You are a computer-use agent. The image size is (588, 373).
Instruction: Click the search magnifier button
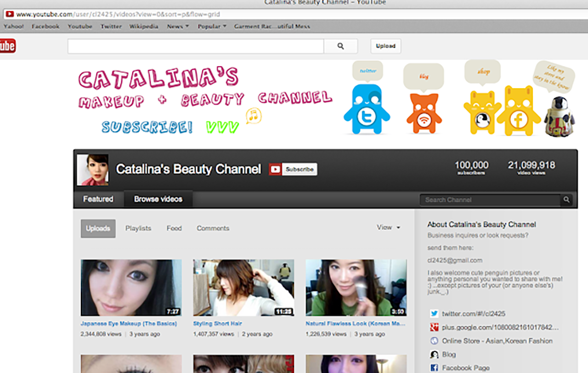click(x=340, y=46)
